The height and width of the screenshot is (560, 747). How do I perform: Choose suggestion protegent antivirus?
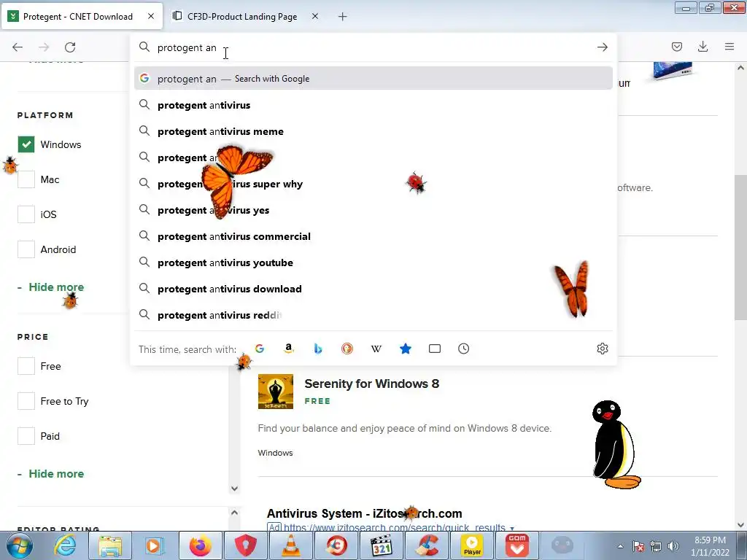[373, 105]
